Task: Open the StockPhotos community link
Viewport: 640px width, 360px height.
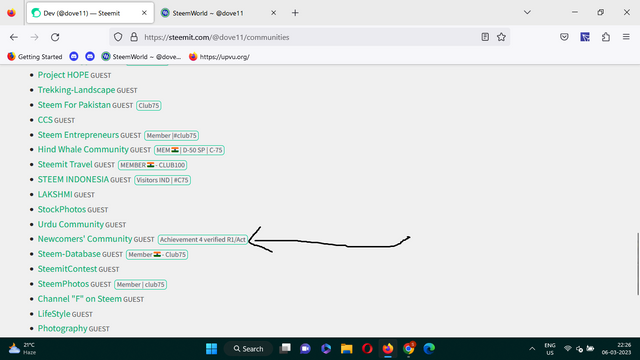Action: pos(62,209)
